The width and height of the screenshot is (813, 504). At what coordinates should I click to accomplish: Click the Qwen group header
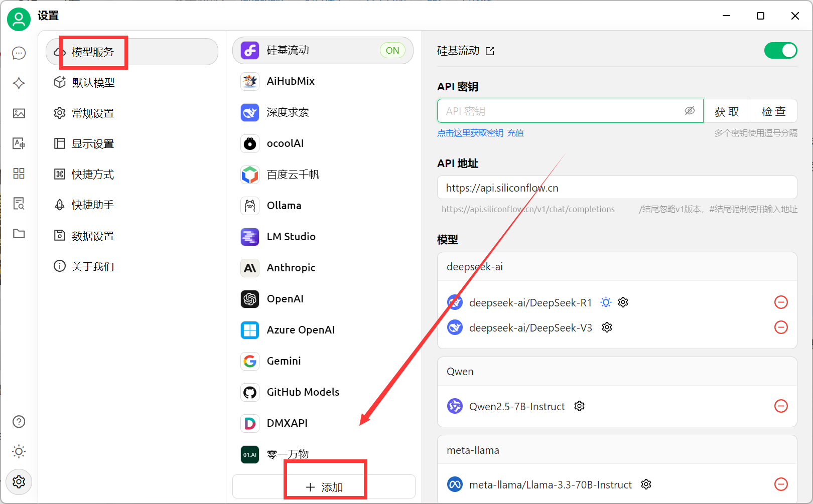(617, 372)
